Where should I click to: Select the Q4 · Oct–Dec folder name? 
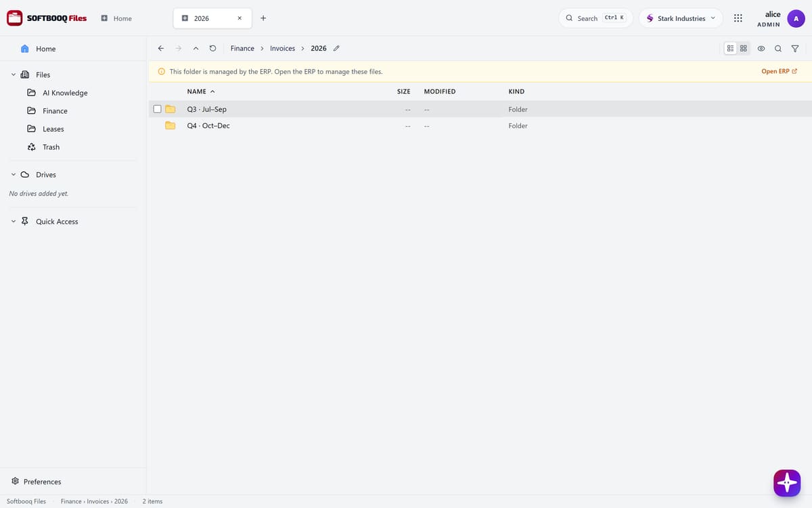pos(208,125)
